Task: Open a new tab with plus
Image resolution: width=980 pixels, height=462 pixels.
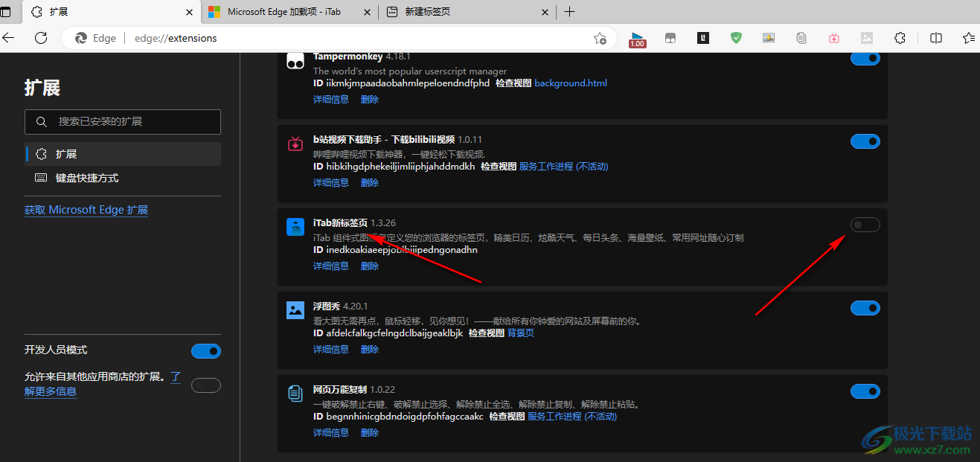Action: [570, 11]
